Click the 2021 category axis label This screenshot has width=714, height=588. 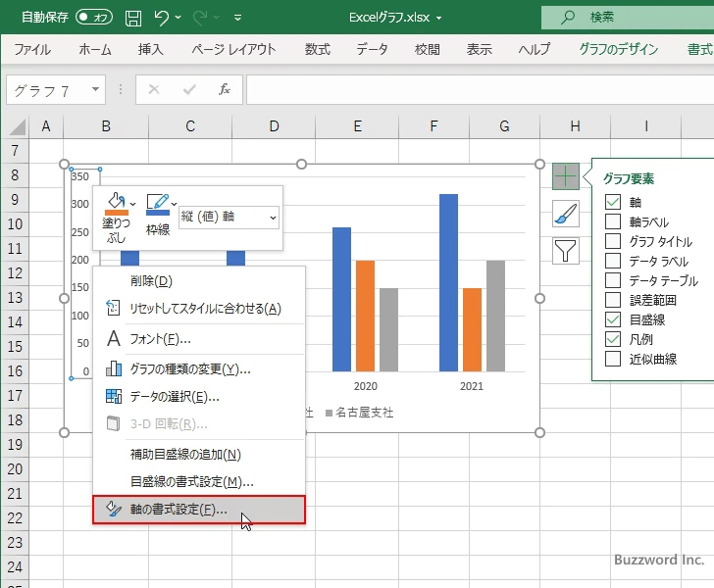tap(472, 386)
